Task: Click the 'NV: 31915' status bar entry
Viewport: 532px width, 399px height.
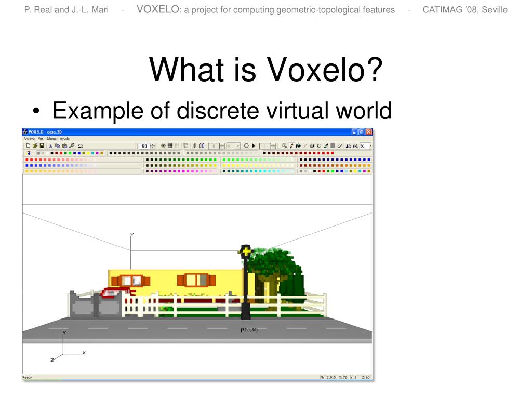Action: tap(328, 377)
